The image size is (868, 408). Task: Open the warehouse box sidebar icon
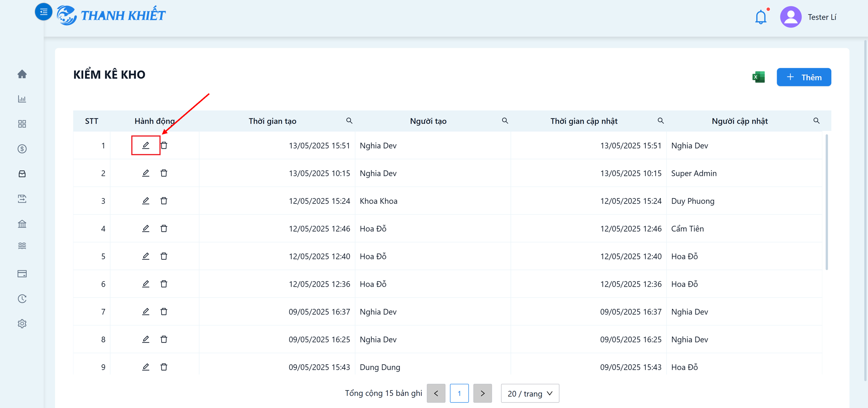22,174
